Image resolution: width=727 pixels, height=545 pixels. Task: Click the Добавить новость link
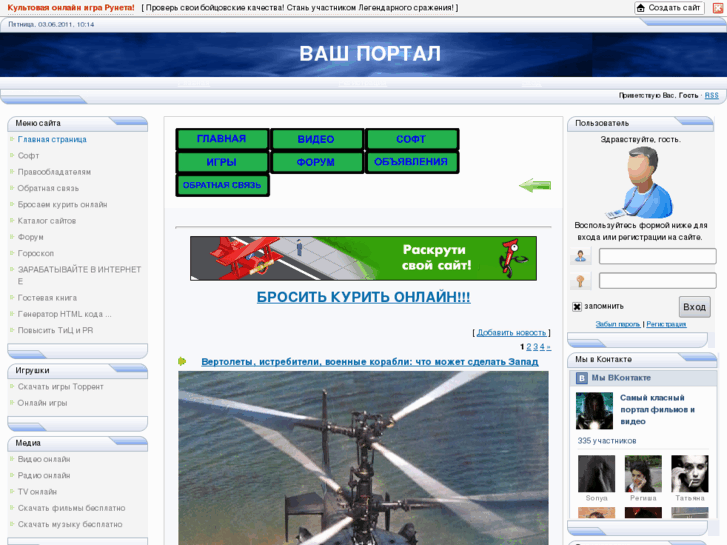(511, 333)
